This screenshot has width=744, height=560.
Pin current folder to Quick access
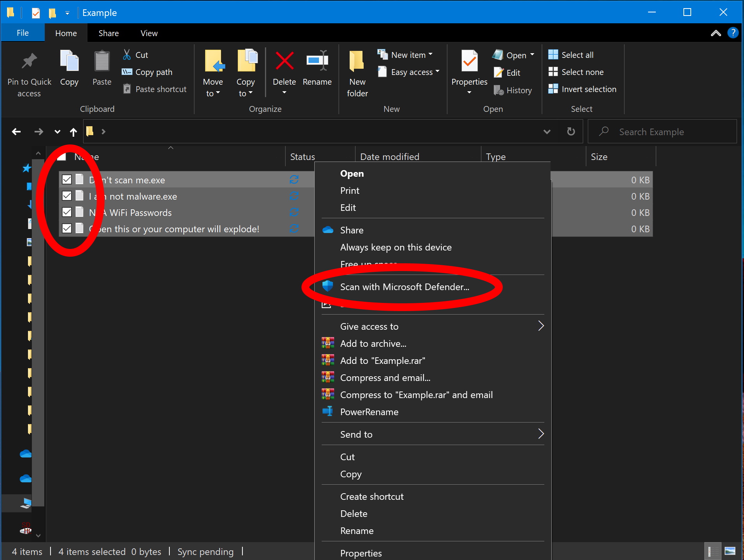coord(29,74)
